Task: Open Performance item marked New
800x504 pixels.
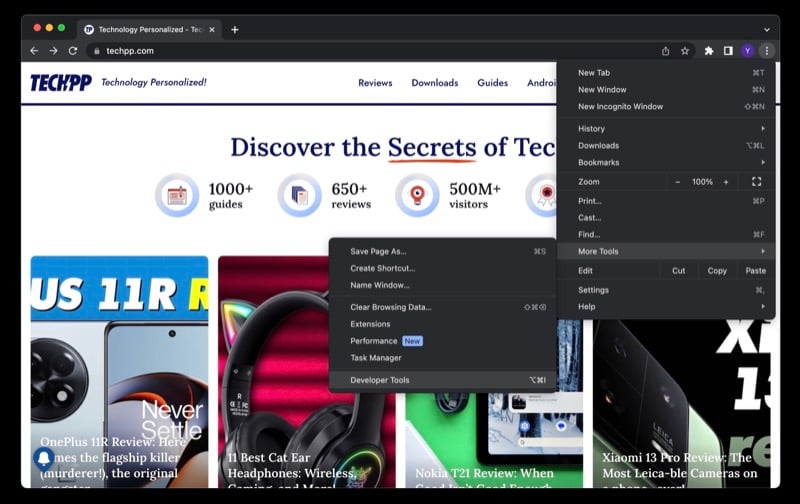Action: (x=442, y=341)
